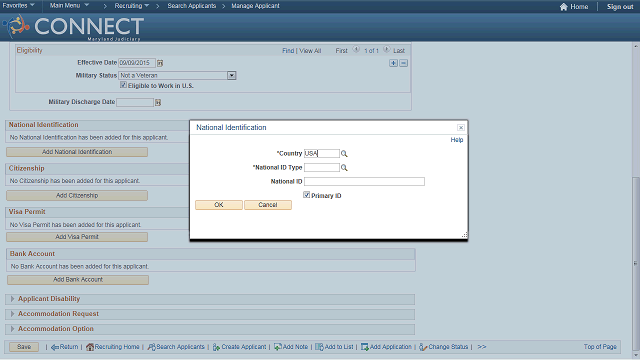Focus the Military Discharge Date field
Screen dimensions: 640x360
pyautogui.click(x=135, y=102)
